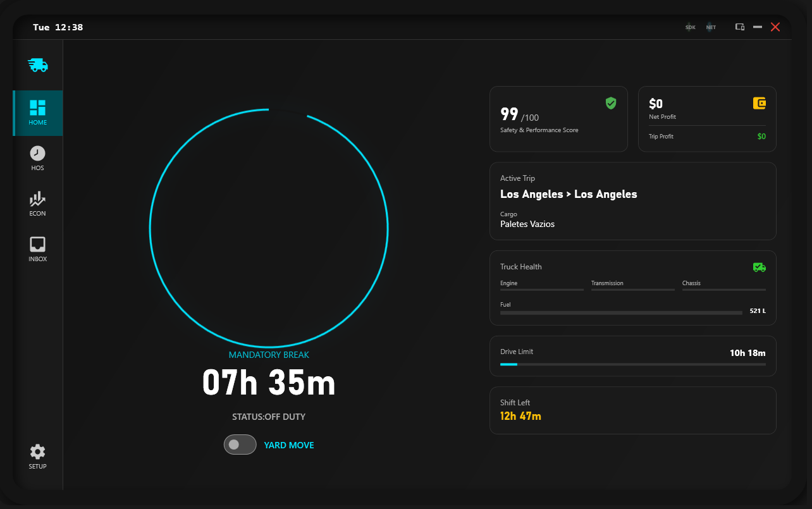
Task: Minimize the app window
Action: (x=757, y=27)
